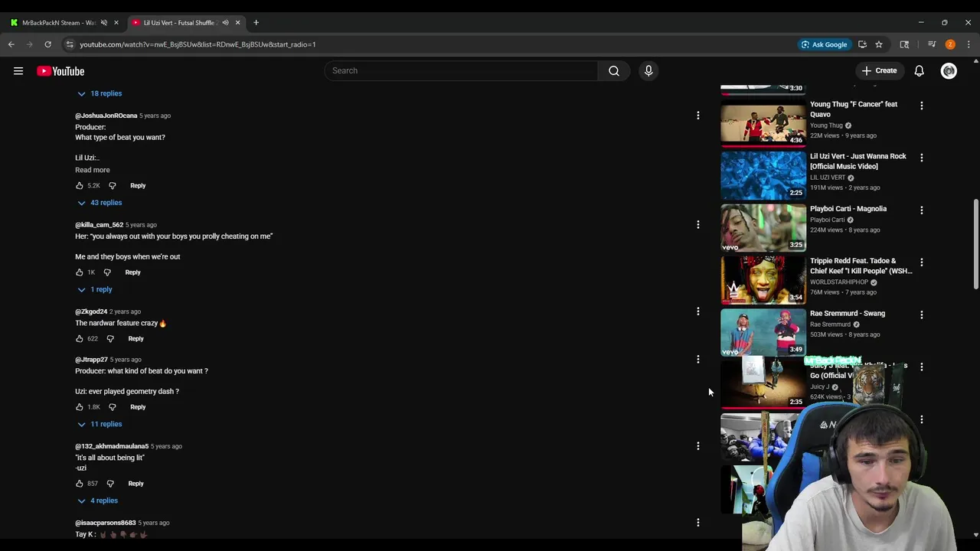Expand the 4 replies thread
The image size is (980, 551).
coord(97,500)
